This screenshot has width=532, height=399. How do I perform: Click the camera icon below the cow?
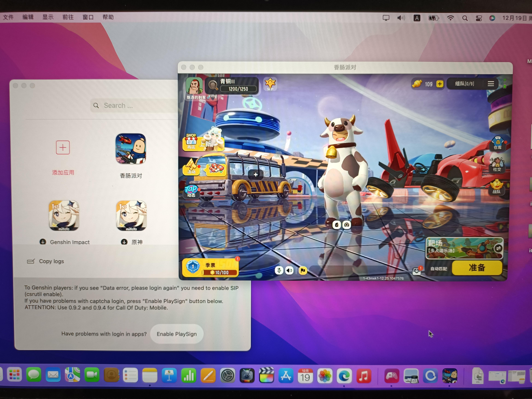(347, 225)
